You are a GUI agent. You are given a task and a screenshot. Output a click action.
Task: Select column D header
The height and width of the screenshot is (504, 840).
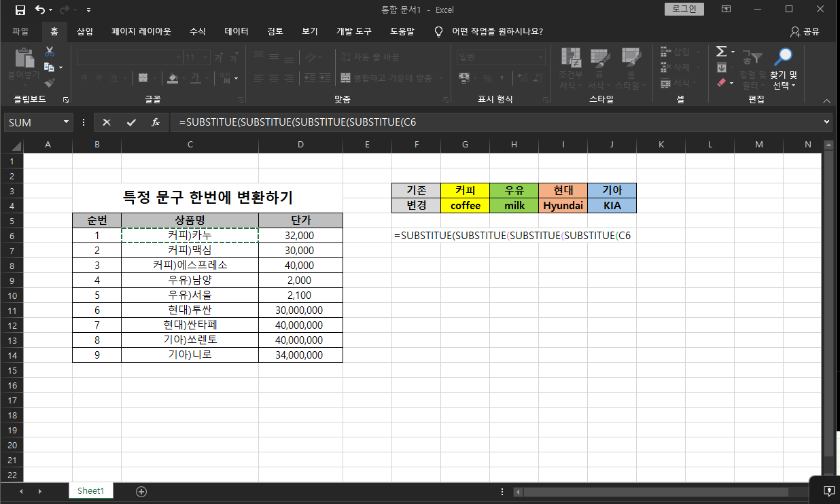300,144
